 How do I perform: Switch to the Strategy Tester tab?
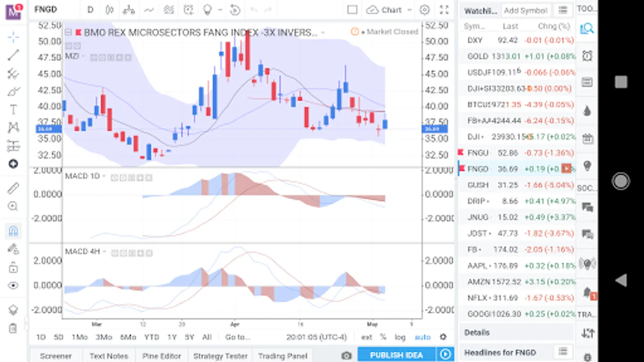tap(220, 356)
